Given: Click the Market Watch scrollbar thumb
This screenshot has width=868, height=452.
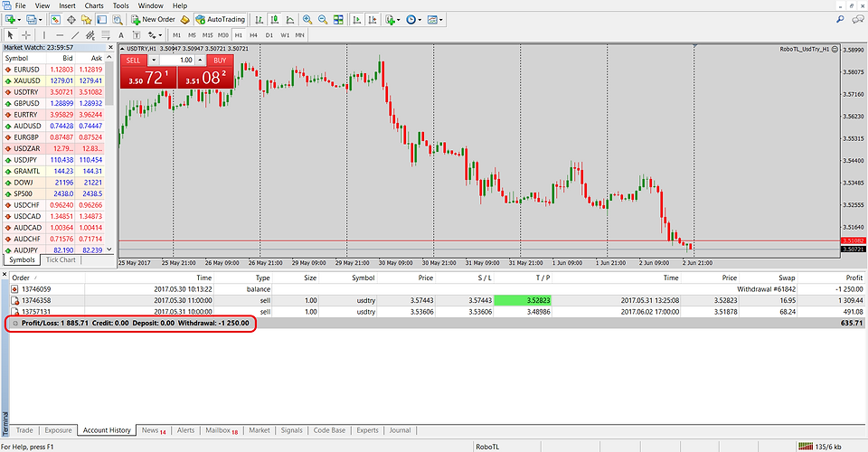Looking at the screenshot, I should (x=109, y=83).
